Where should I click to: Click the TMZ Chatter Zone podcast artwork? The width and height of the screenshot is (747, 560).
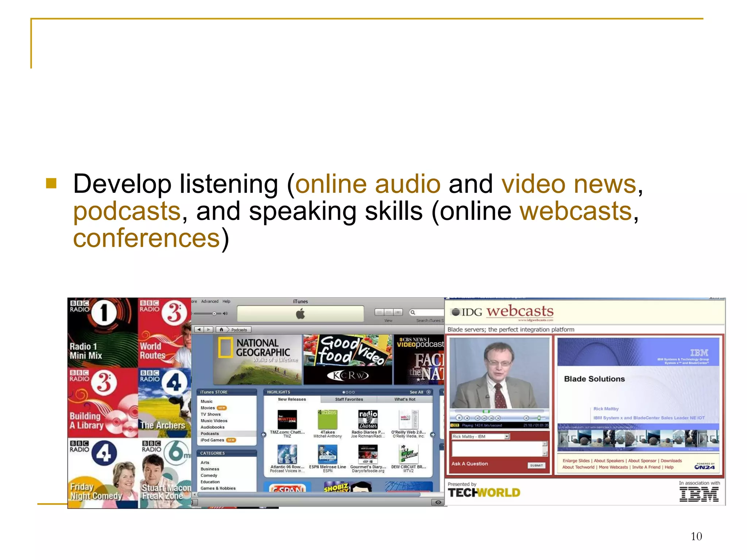tap(287, 419)
